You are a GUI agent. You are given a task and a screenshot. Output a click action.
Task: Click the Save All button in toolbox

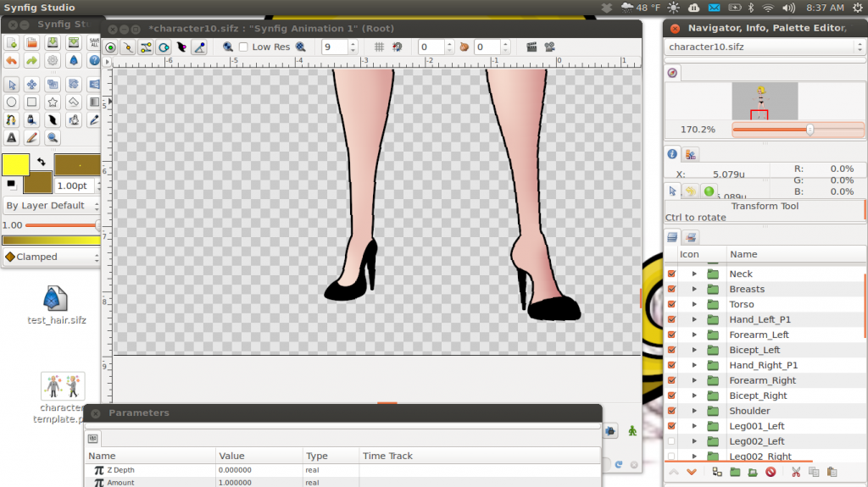click(94, 43)
